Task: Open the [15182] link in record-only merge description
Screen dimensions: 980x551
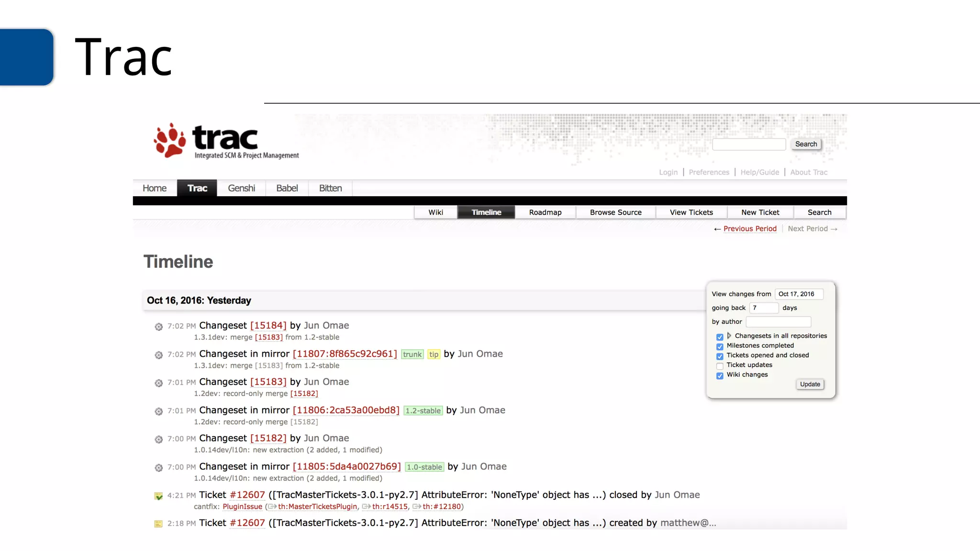Action: pos(304,394)
